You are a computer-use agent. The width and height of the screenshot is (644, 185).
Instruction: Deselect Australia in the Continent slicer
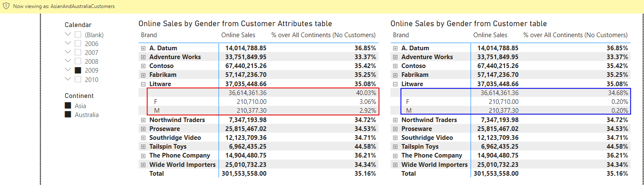[68, 114]
